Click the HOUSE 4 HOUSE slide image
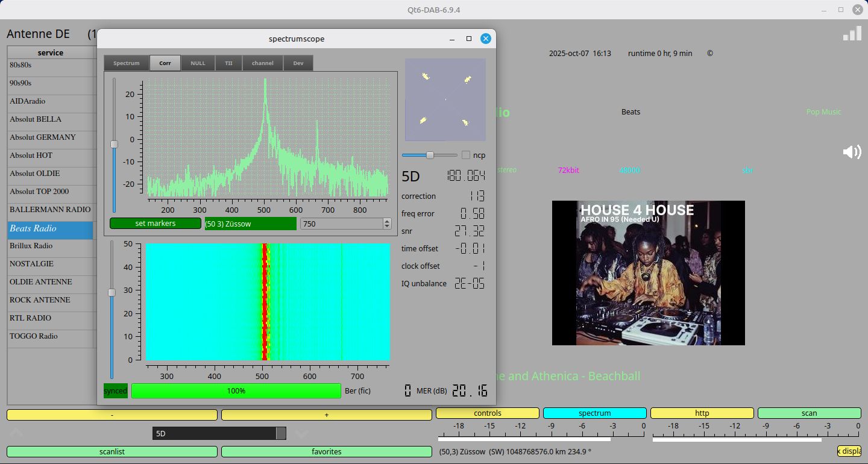This screenshot has width=868, height=464. [x=648, y=273]
